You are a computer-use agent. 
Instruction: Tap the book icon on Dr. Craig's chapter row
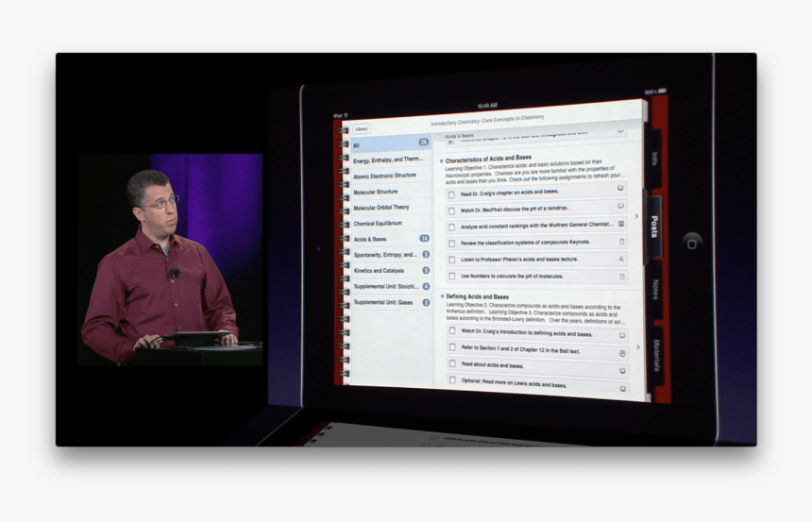click(x=620, y=189)
